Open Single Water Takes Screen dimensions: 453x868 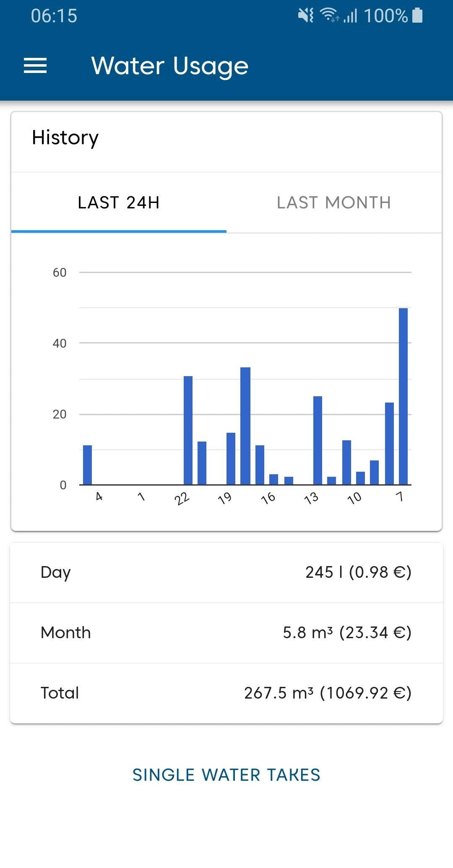point(226,775)
